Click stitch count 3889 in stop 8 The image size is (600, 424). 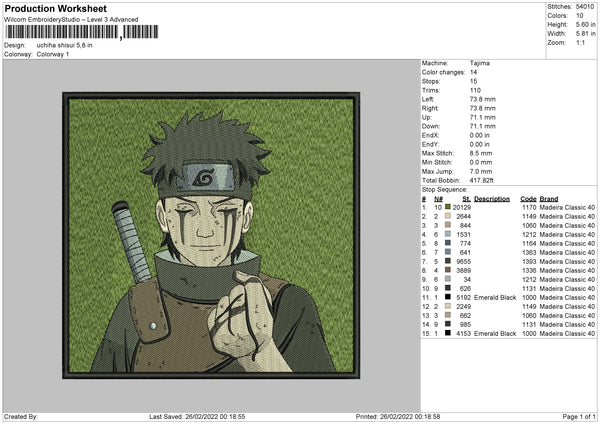coord(463,270)
